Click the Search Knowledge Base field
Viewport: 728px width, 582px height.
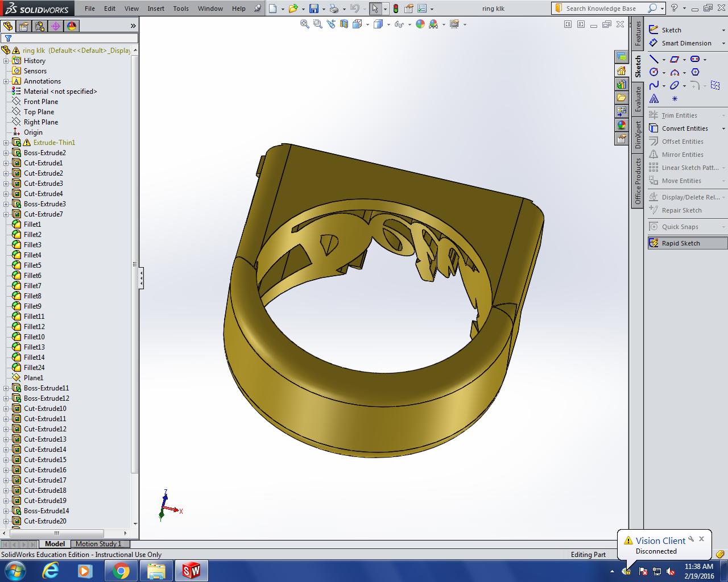(x=601, y=9)
